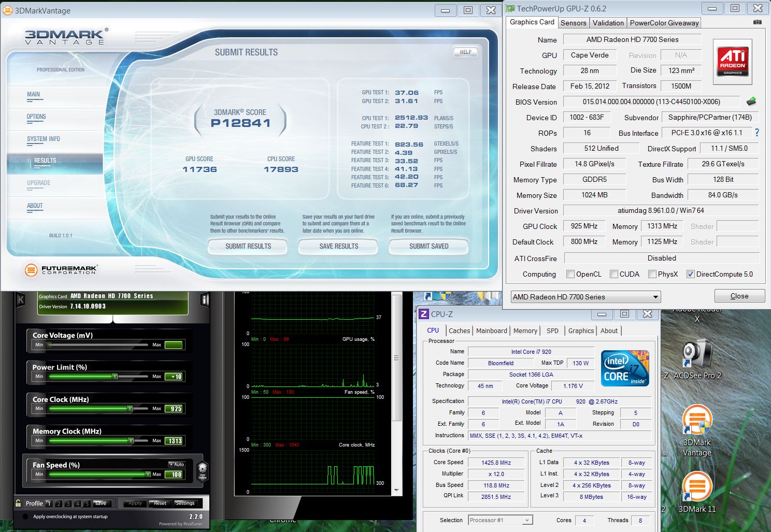Switch to the Mainboard tab in CPU-Z
771x532 pixels.
coord(491,330)
